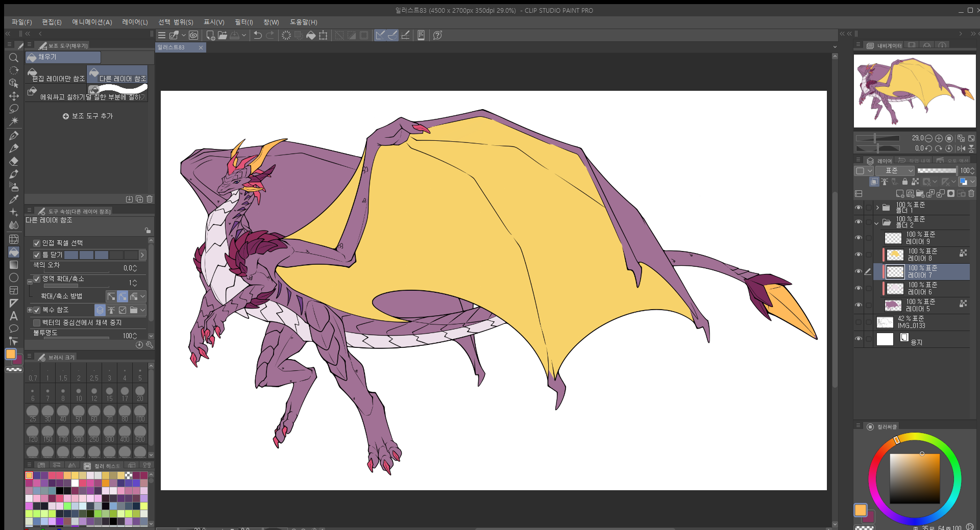Click the navigator preview thumbnail

coord(914,91)
